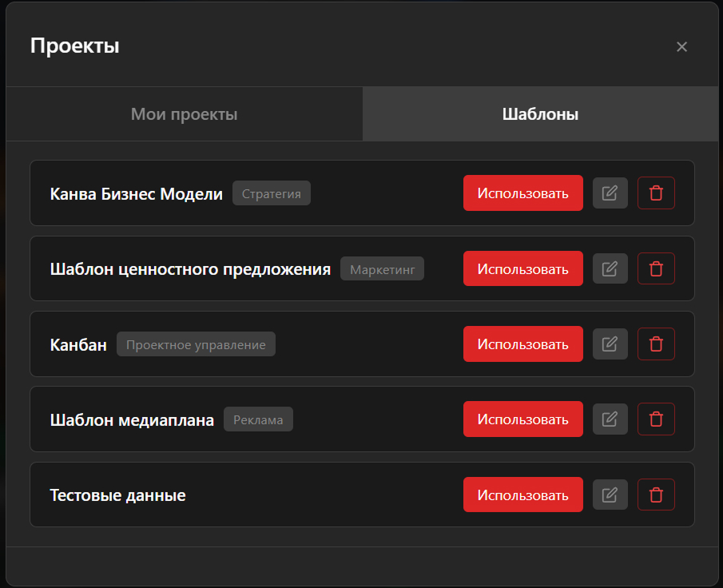Edit the Шаблон ценностного предложения template
Screen dimensions: 723x588
[x=610, y=268]
